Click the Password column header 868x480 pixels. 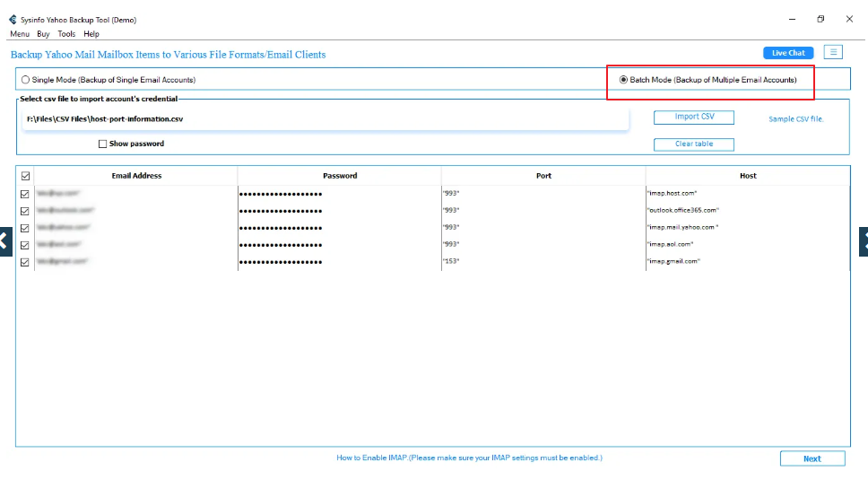coord(340,176)
